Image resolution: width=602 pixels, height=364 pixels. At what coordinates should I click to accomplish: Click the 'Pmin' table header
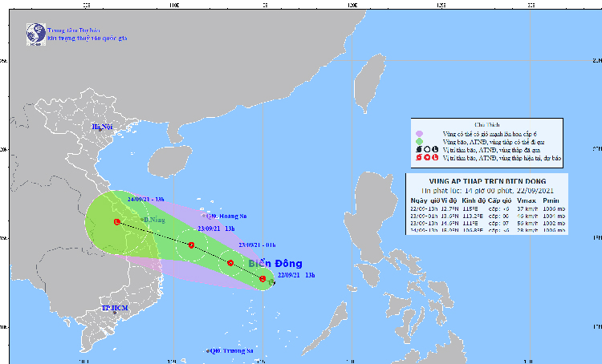551,200
